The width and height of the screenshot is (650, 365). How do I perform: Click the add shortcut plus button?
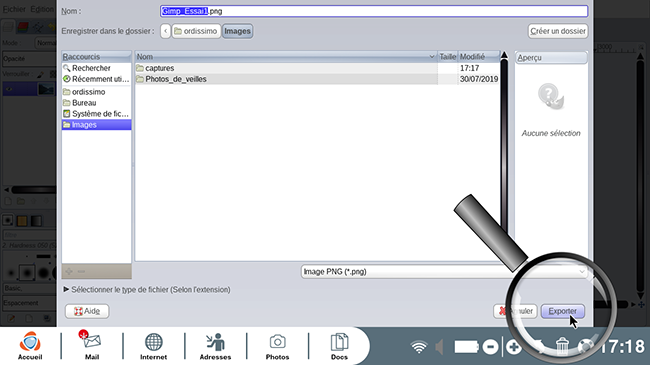coord(69,271)
